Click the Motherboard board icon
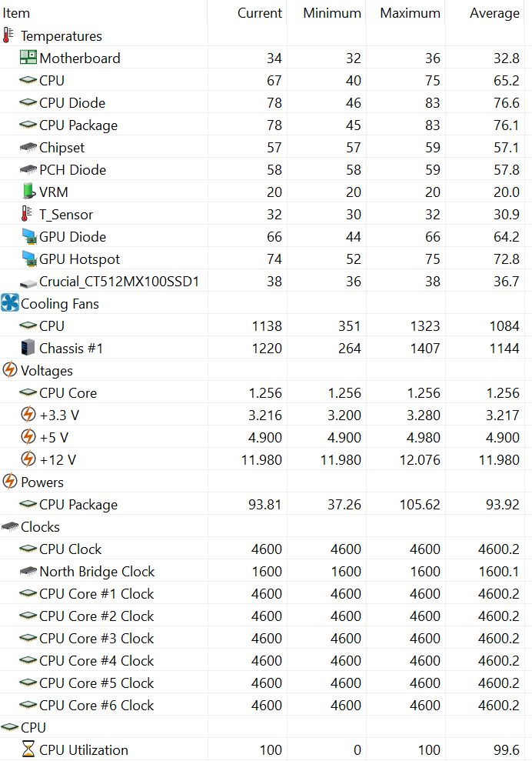This screenshot has width=532, height=761. click(x=28, y=58)
